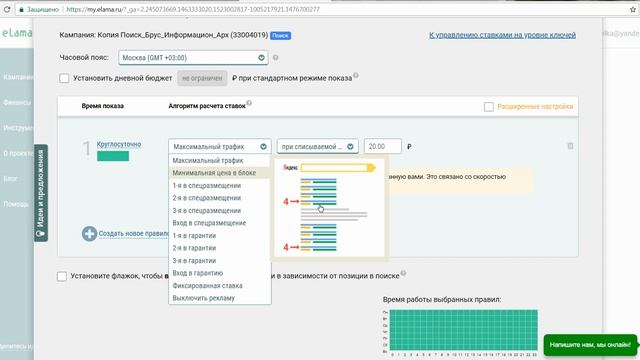The image size is (640, 360).
Task: Open help icon beside 'Алгоритм расчета ставок'
Action: click(x=249, y=103)
